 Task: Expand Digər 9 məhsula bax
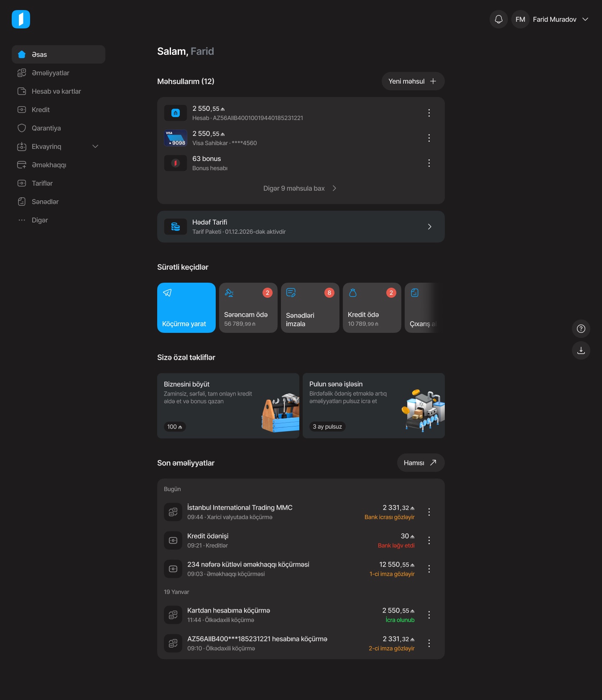point(300,188)
